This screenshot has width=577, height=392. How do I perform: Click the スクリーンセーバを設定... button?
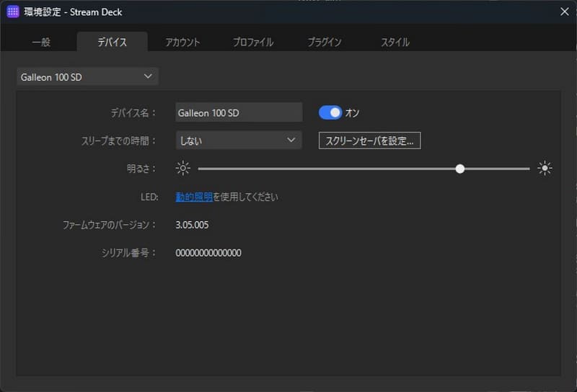point(370,141)
